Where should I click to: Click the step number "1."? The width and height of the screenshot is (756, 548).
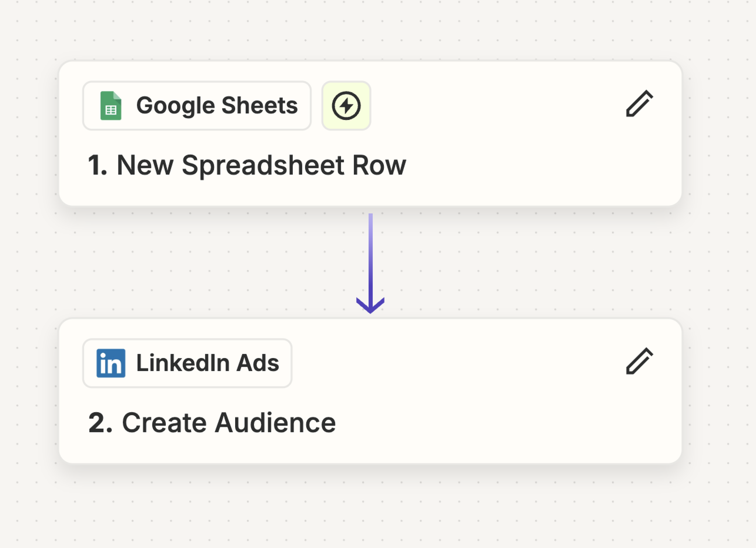tap(97, 165)
